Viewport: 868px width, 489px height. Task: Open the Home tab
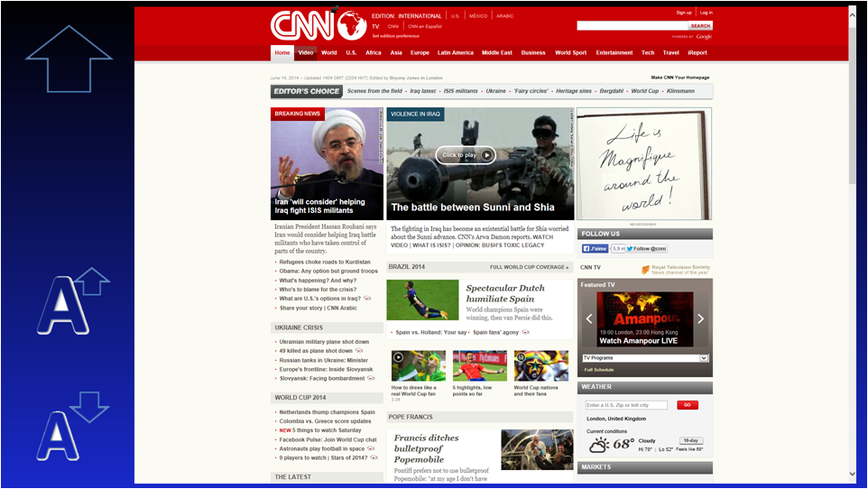tap(282, 52)
